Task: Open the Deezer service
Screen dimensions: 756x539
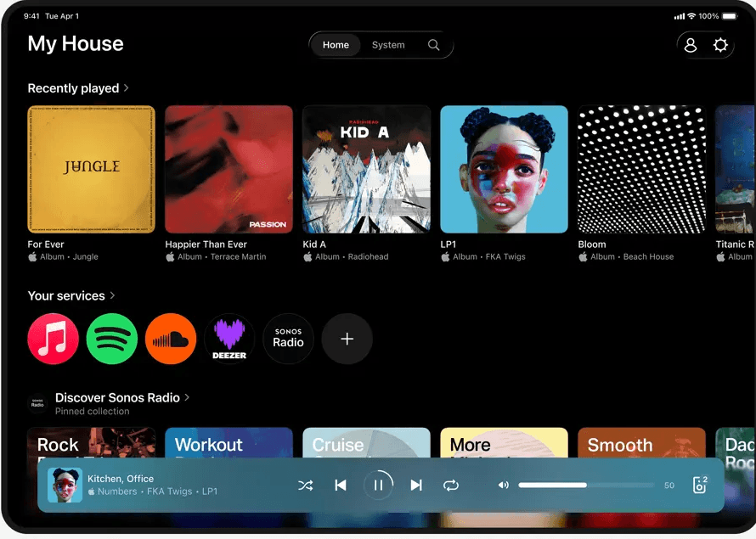Action: tap(229, 339)
